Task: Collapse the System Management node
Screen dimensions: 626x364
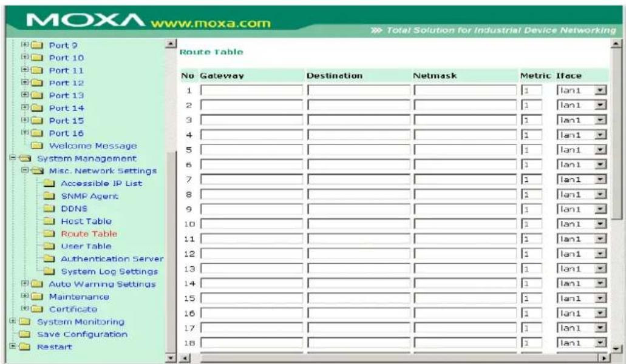Action: [13, 158]
